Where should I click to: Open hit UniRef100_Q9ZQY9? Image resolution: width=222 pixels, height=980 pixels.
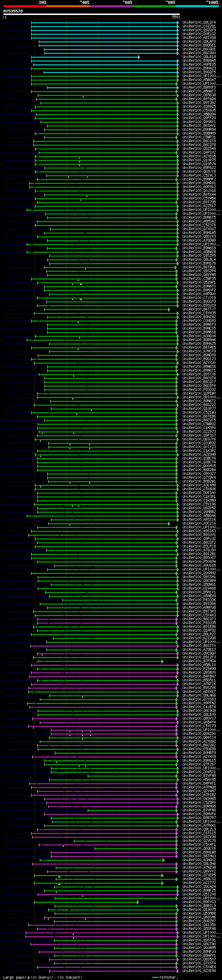(199, 30)
